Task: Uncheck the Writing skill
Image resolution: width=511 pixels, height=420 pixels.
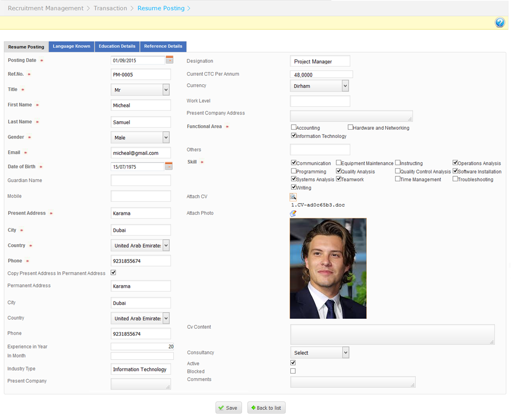Action: click(294, 187)
